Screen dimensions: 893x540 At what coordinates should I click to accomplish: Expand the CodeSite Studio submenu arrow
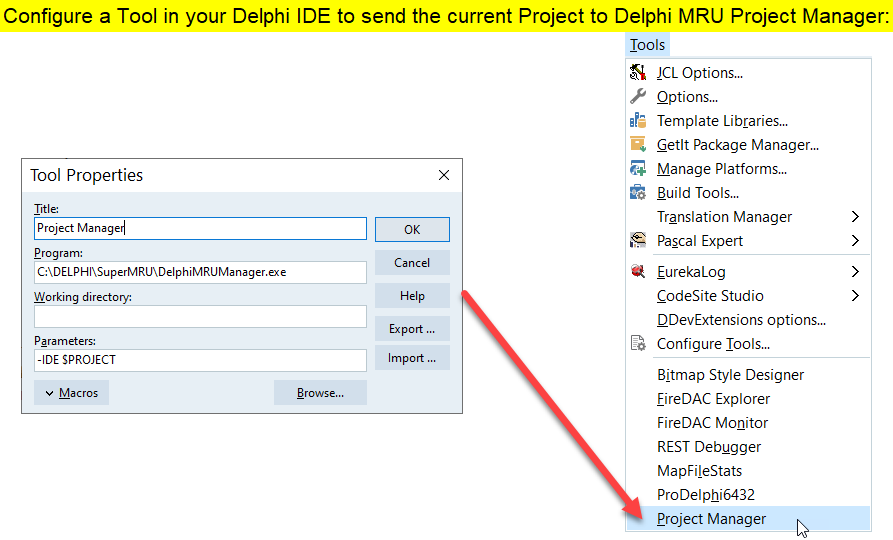pyautogui.click(x=855, y=296)
